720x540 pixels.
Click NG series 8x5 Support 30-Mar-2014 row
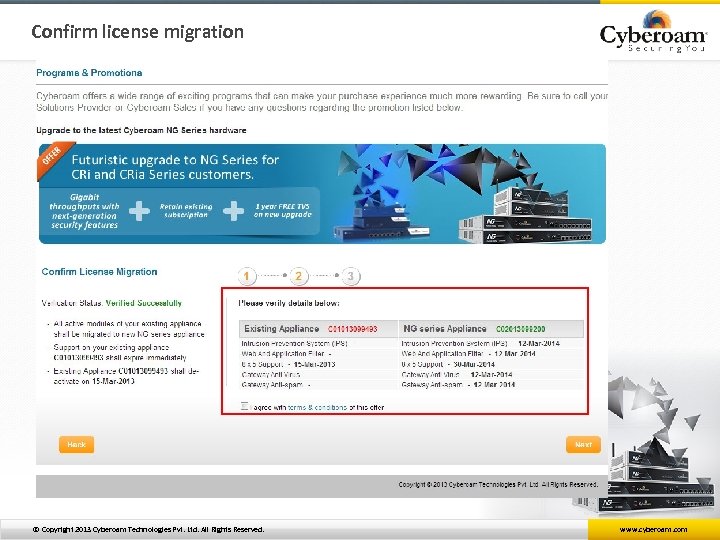tap(491, 364)
